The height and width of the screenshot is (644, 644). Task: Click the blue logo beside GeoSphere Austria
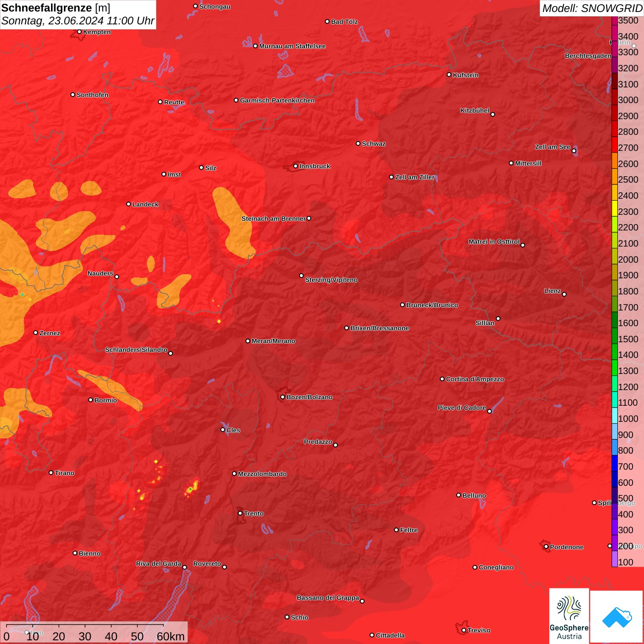coord(616,616)
